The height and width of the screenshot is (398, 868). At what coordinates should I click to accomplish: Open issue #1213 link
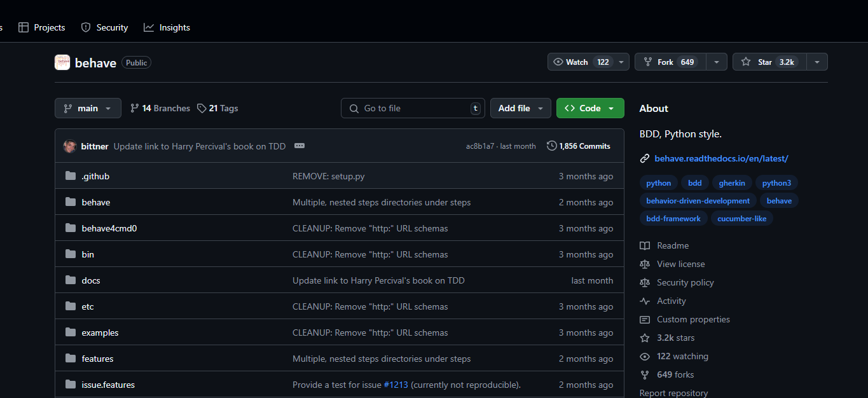click(x=396, y=385)
